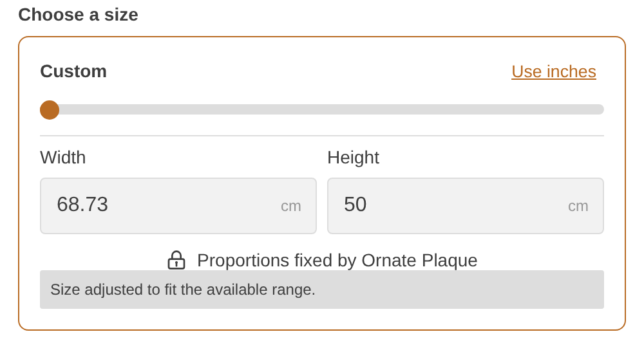The width and height of the screenshot is (644, 341).
Task: Select the Width label above the field
Action: (x=63, y=158)
